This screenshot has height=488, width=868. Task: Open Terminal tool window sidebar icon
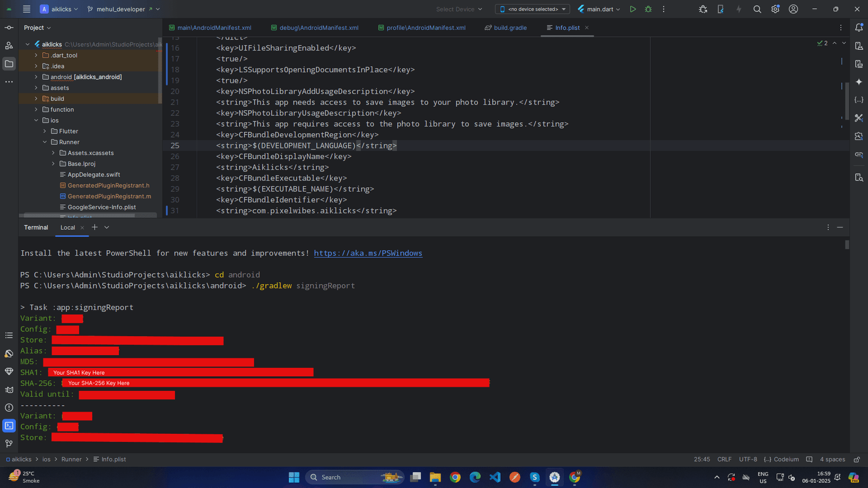[x=9, y=426]
